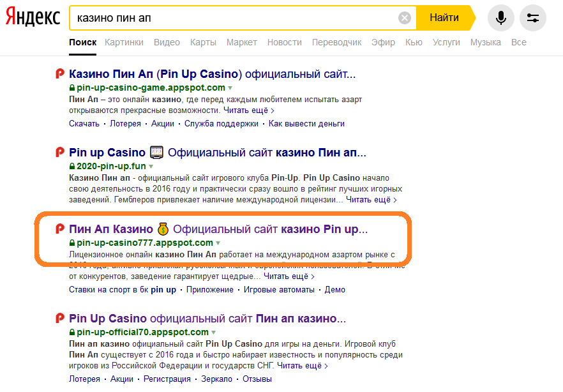The image size is (563, 392).
Task: Open Приложение sitelink
Action: pos(209,290)
